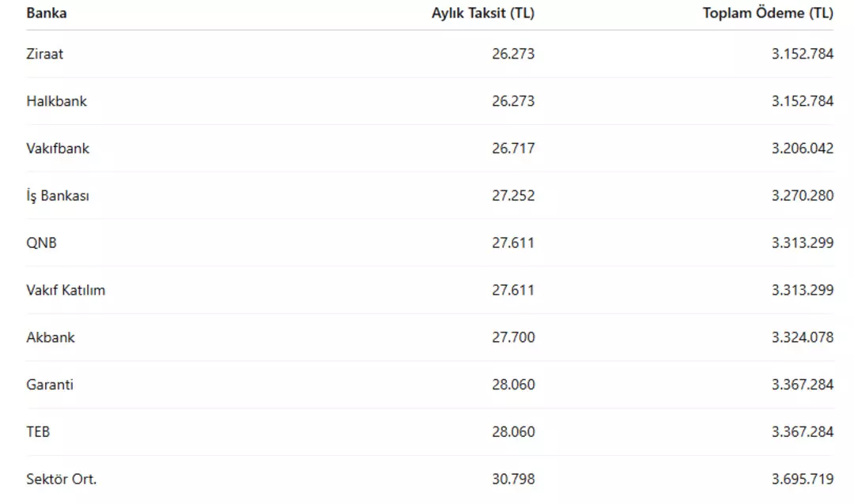Click the sector average total 3.695.719

802,479
